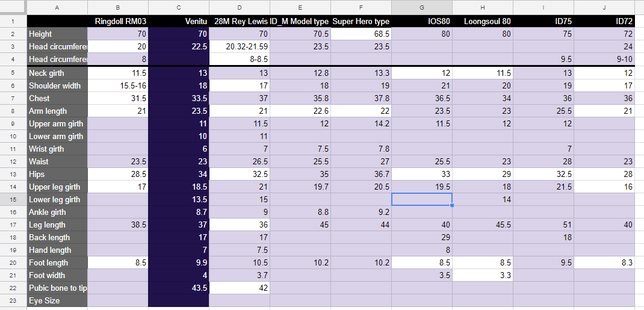This screenshot has height=310, width=644.
Task: Select column C header
Action: [x=179, y=7]
